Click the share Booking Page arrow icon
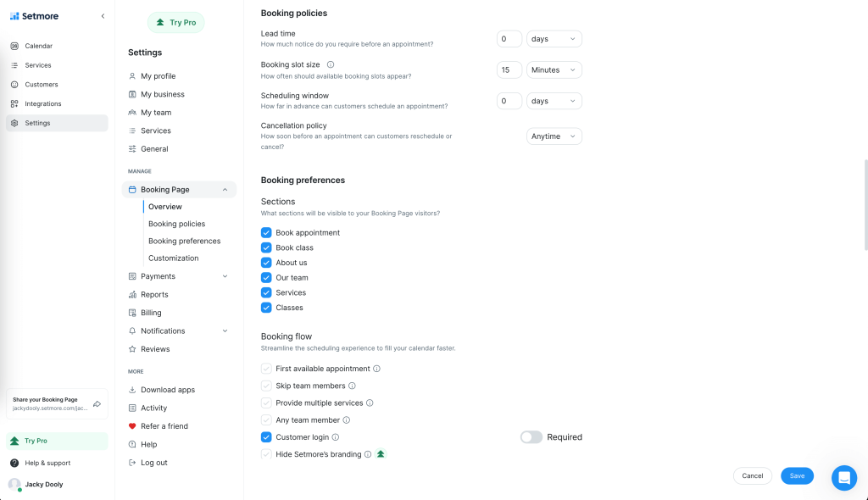868x500 pixels. tap(97, 403)
